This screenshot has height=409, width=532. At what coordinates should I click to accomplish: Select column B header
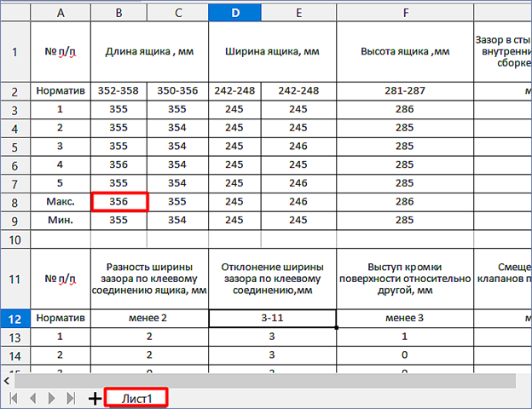pyautogui.click(x=119, y=13)
